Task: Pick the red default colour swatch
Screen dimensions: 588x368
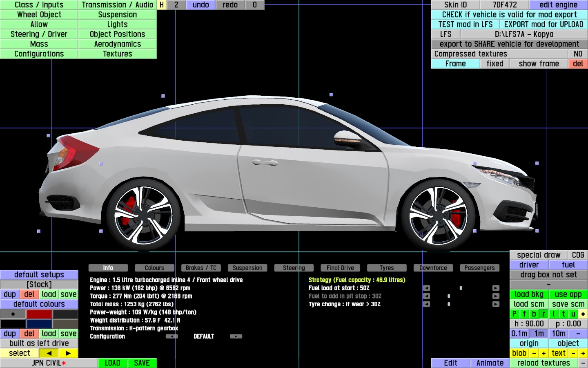Action: tap(39, 314)
